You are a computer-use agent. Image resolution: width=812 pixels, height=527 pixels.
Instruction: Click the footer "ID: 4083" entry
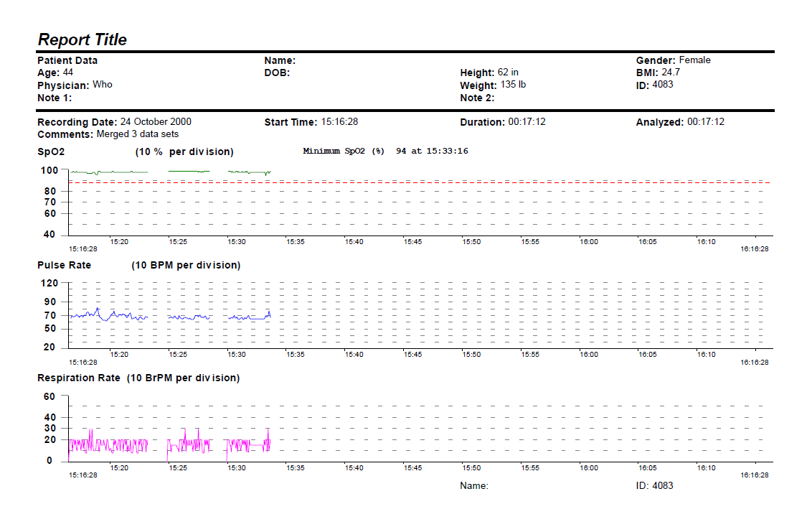point(655,486)
